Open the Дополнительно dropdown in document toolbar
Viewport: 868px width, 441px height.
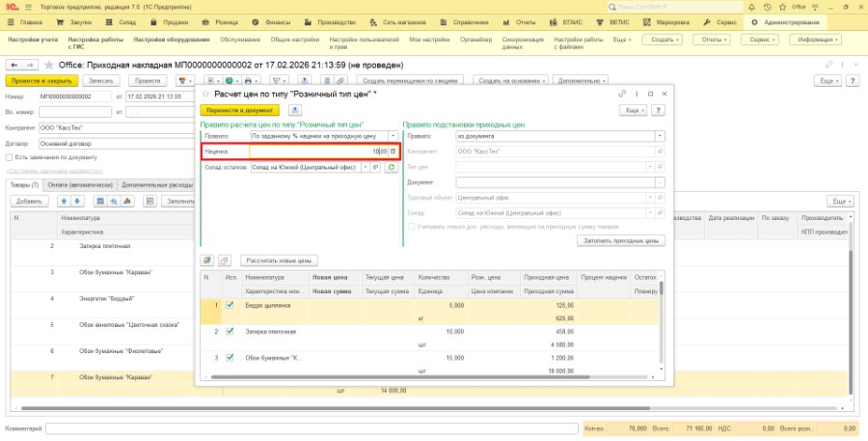pyautogui.click(x=581, y=81)
